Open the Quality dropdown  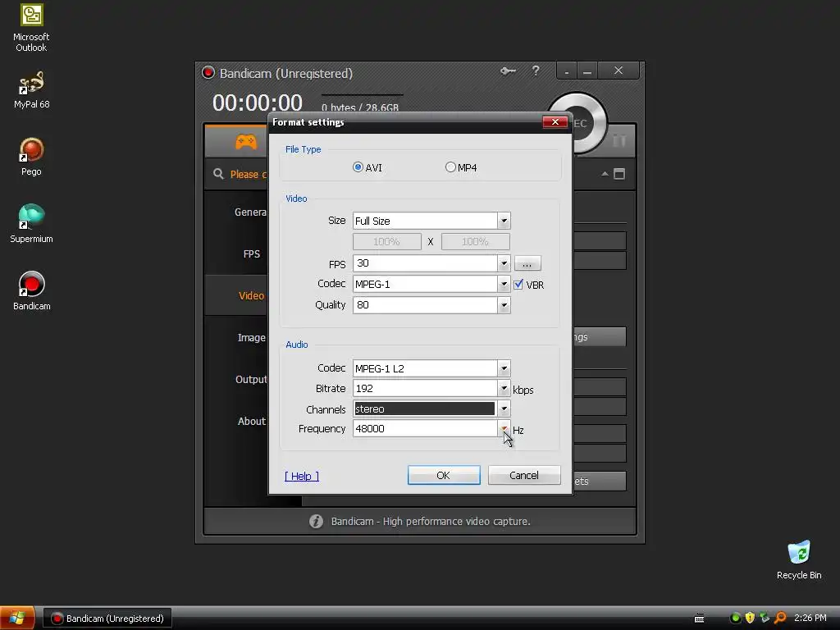click(504, 305)
